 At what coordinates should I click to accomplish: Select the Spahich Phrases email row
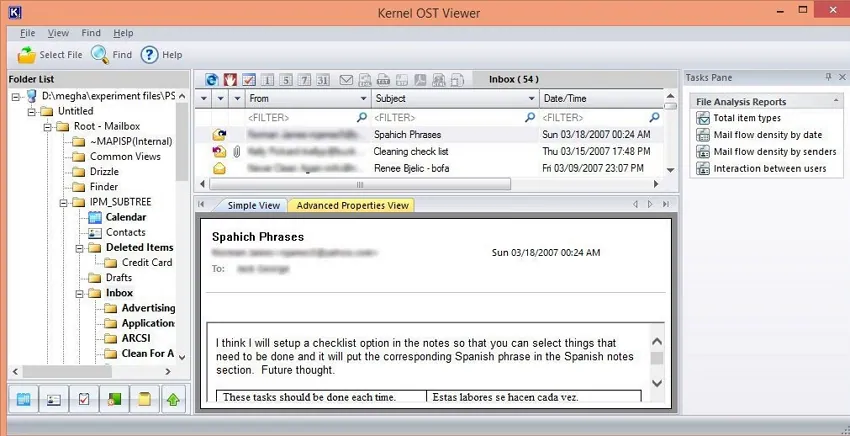click(429, 134)
